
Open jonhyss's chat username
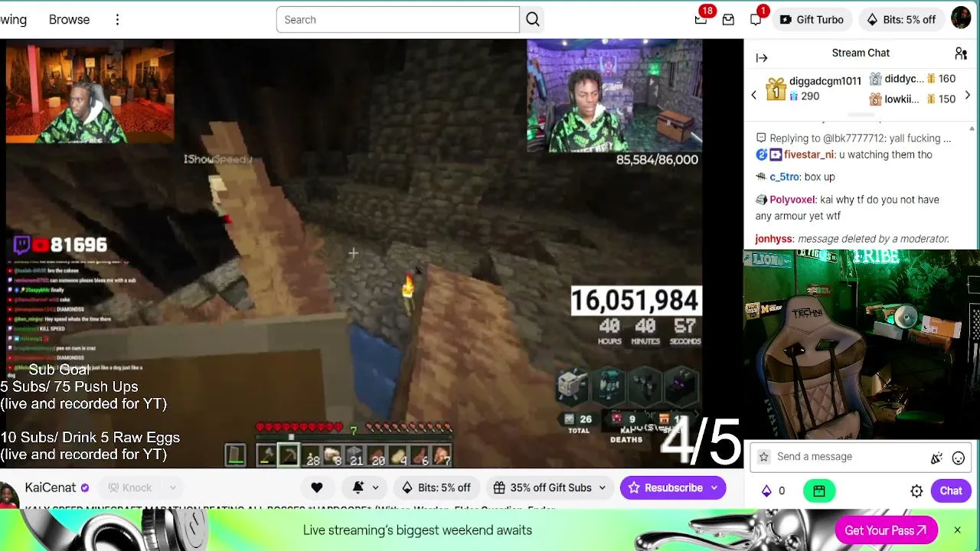click(x=773, y=239)
